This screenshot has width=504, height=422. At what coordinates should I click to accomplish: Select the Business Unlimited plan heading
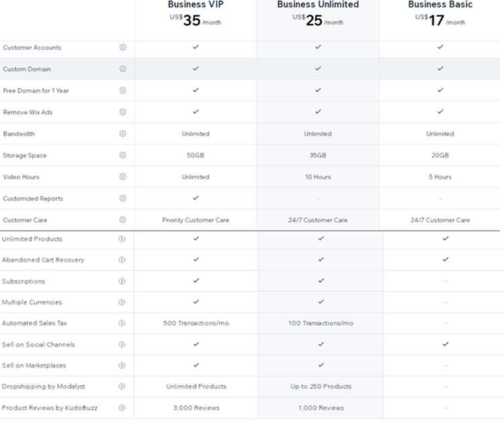point(318,5)
